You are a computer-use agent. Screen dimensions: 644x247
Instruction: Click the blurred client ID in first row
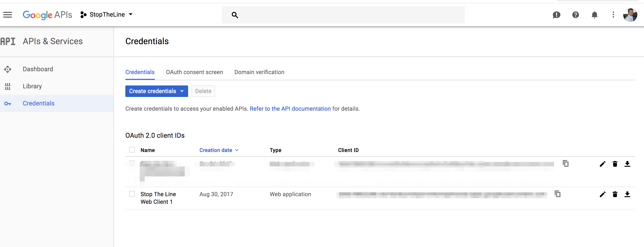446,164
